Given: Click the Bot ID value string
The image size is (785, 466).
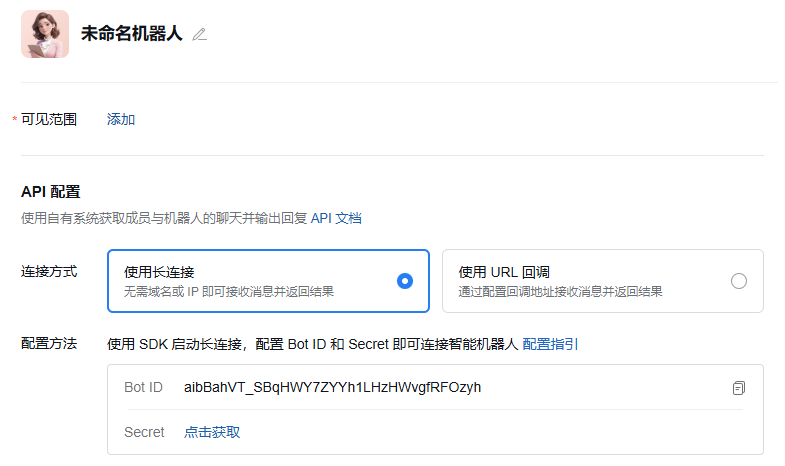Looking at the screenshot, I should 332,387.
